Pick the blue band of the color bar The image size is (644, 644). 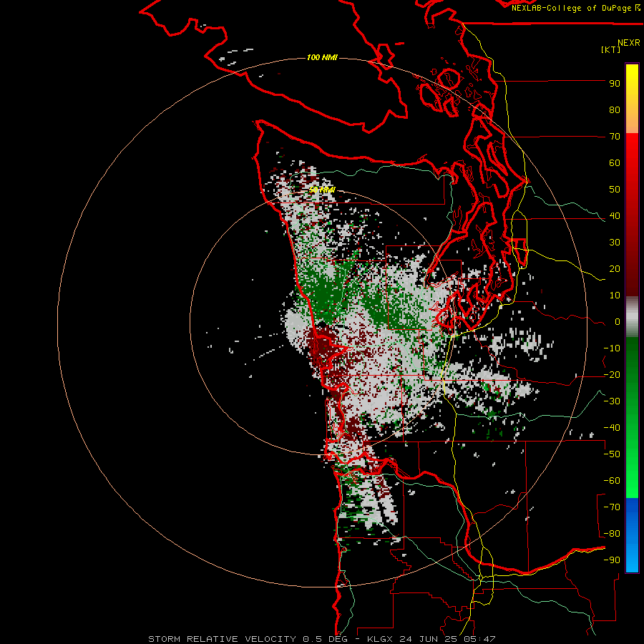coord(632,535)
